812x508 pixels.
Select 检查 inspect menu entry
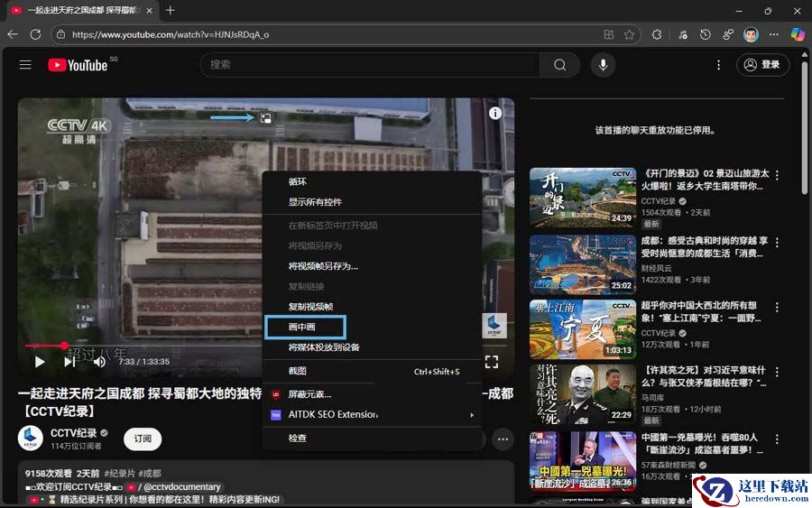[x=372, y=439]
